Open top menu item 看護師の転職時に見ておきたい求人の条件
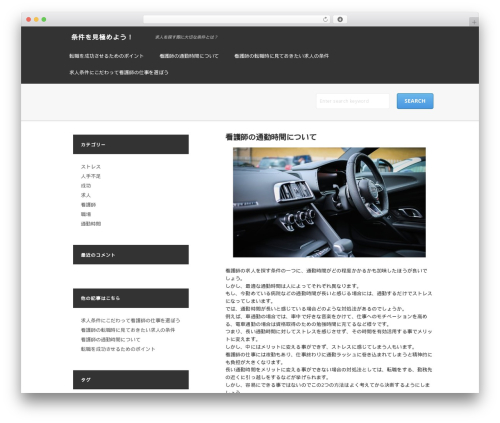500x423 pixels. click(x=281, y=56)
